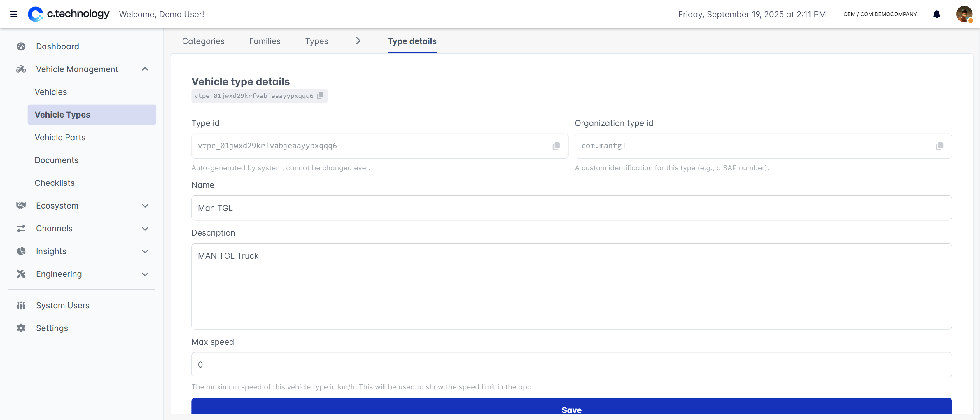Expand the Engineering menu

(x=145, y=274)
